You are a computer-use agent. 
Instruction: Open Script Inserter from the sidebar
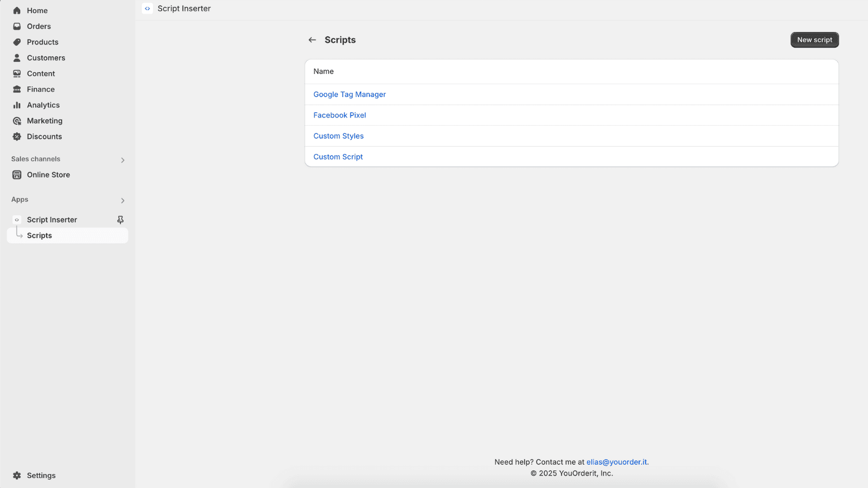click(52, 220)
